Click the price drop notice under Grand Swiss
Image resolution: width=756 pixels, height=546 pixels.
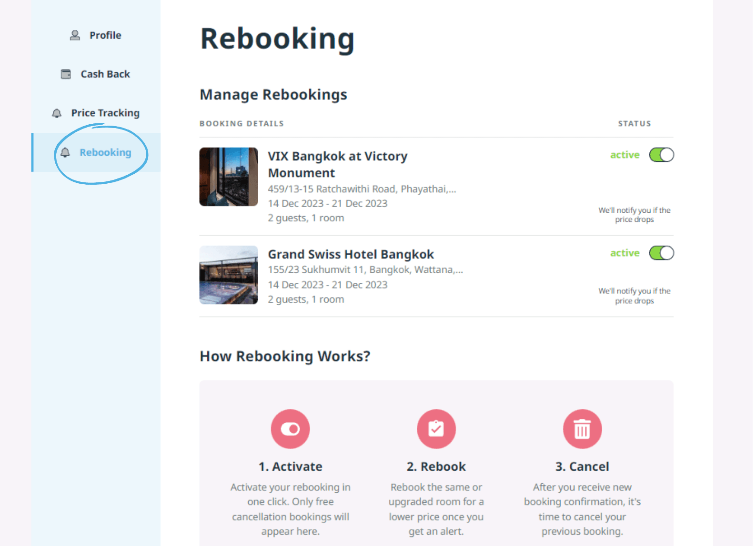pos(635,296)
